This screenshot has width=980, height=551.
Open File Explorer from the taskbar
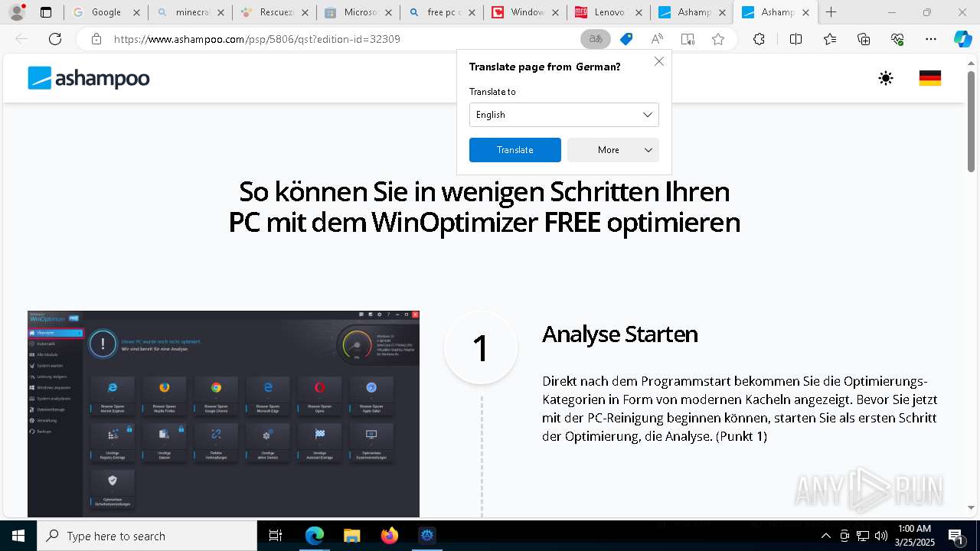(x=351, y=536)
